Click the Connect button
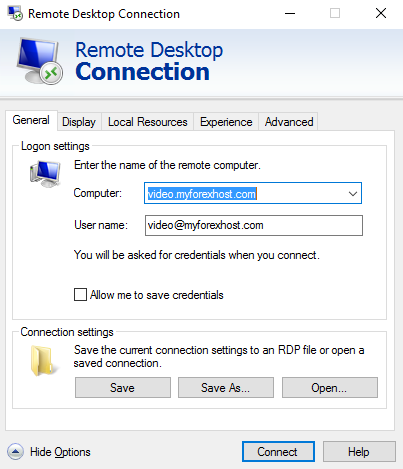The height and width of the screenshot is (469, 403). [278, 452]
